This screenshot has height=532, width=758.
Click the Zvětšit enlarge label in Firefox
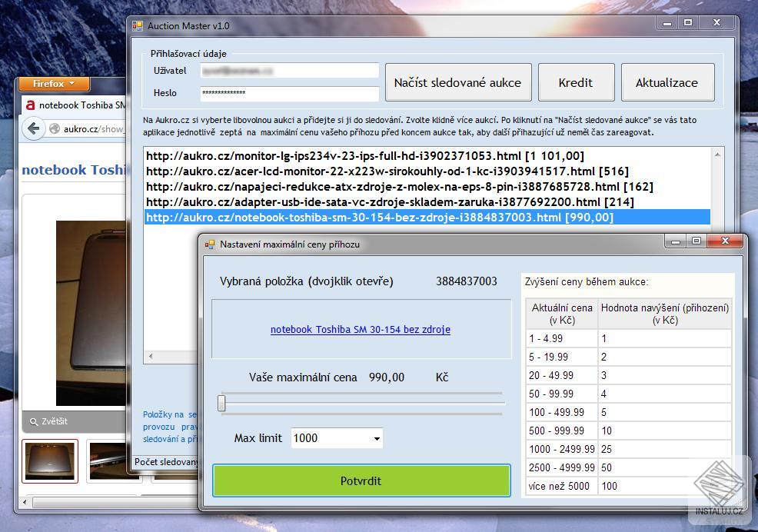click(54, 422)
